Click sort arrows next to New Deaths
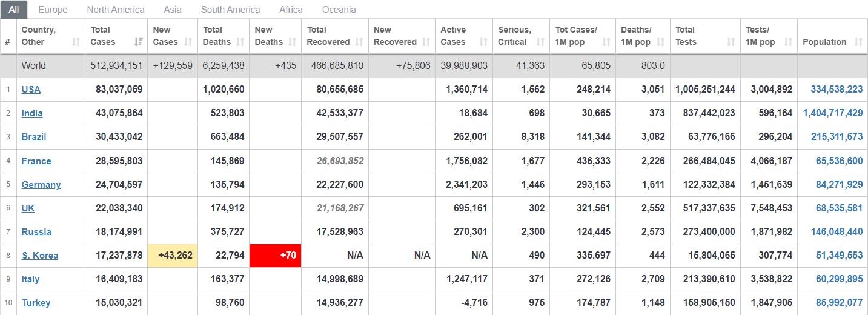 coord(293,42)
